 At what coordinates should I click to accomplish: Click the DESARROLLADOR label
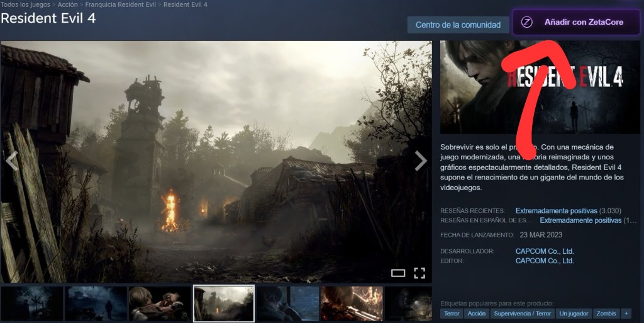[x=467, y=251]
